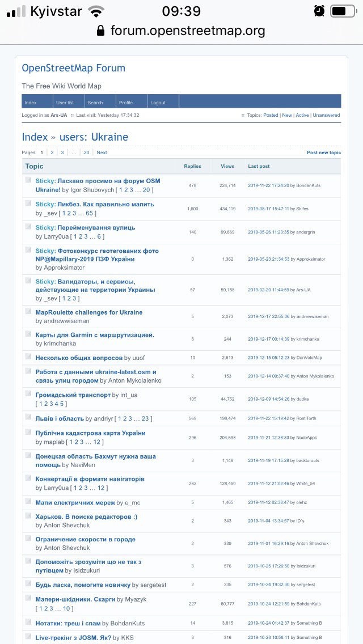The width and height of the screenshot is (363, 644).
Task: Open Search in the forum navbar
Action: coord(95,103)
